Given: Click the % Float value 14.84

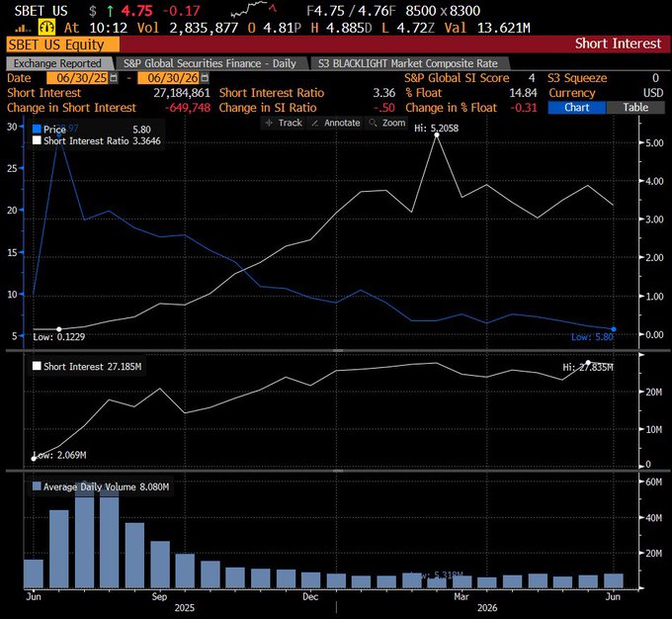Looking at the screenshot, I should pyautogui.click(x=523, y=93).
